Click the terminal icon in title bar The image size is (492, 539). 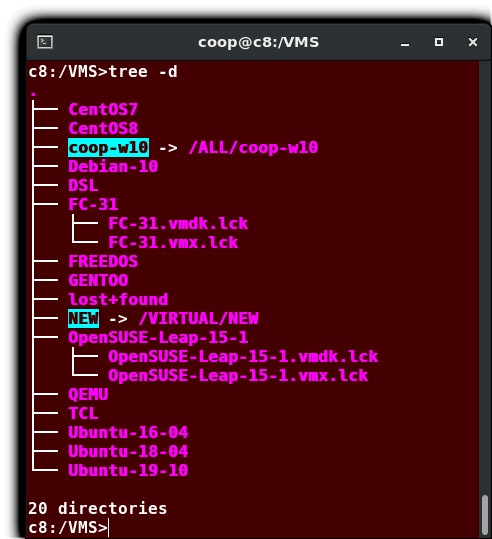point(45,42)
